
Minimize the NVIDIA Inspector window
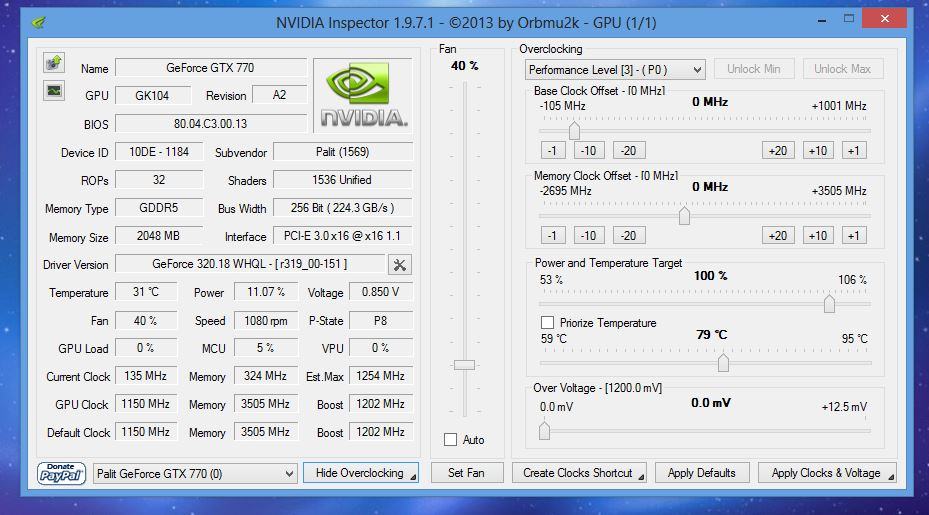coord(822,20)
